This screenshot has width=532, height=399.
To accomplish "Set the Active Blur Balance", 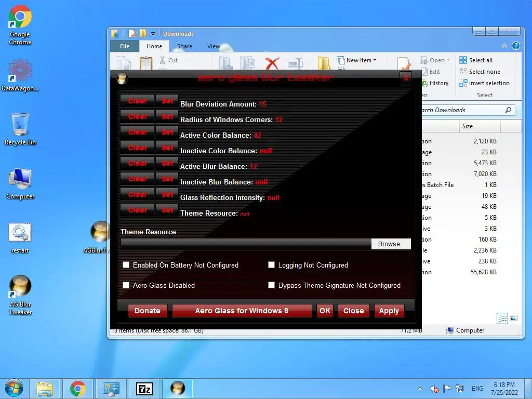I will click(x=167, y=163).
